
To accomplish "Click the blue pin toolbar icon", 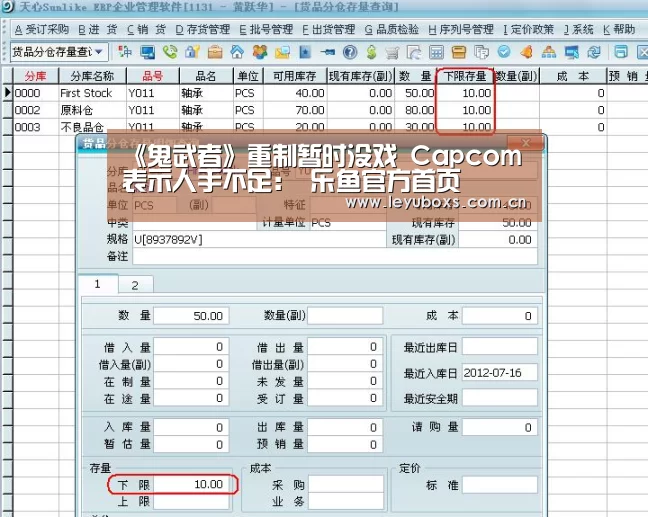I will click(x=327, y=52).
